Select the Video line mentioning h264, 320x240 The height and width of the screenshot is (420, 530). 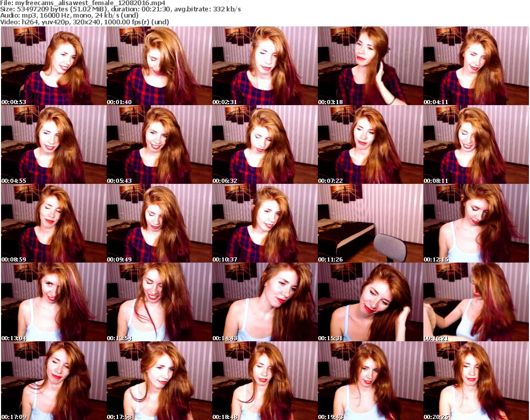(x=84, y=22)
